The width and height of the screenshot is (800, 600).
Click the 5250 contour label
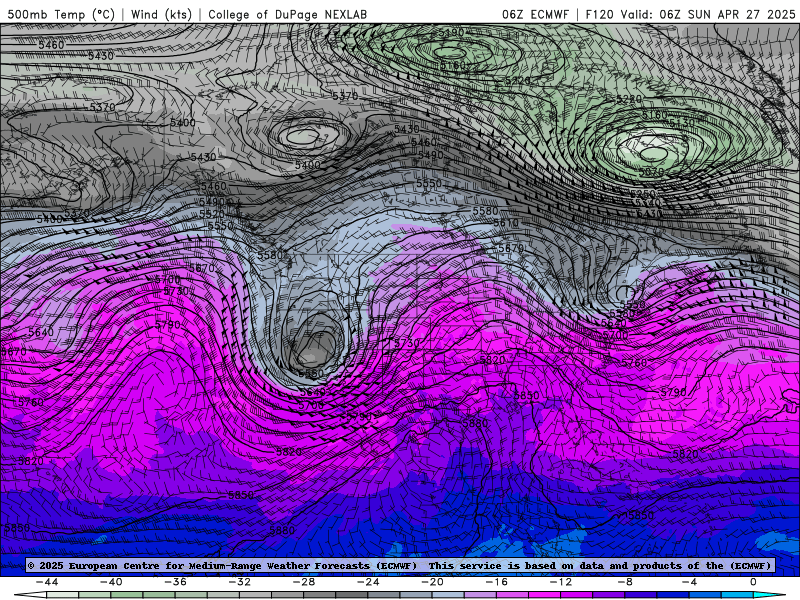pyautogui.click(x=642, y=194)
